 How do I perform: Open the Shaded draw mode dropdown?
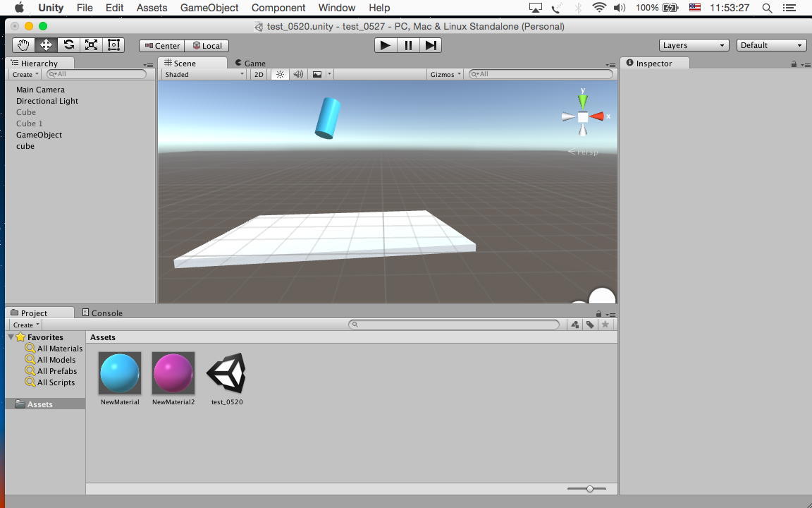204,74
